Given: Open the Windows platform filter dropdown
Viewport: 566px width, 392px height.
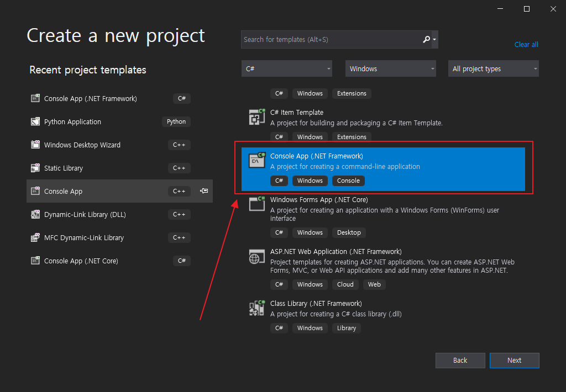Looking at the screenshot, I should click(x=391, y=68).
